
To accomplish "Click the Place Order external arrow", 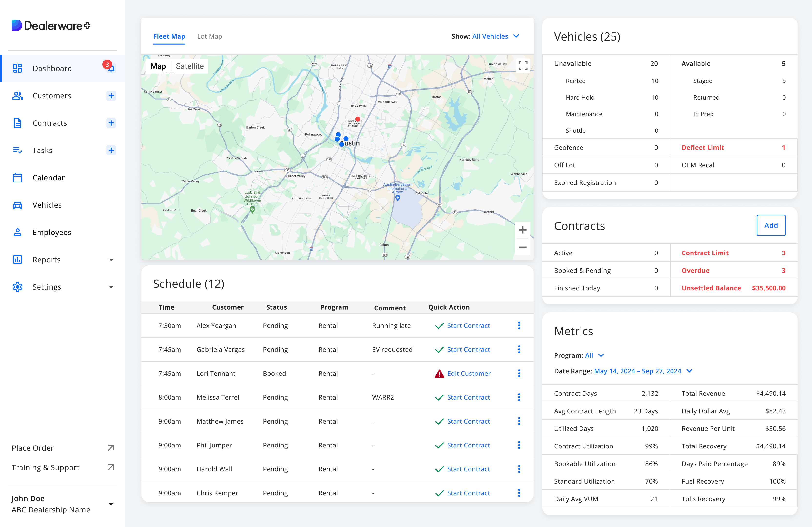I will pyautogui.click(x=111, y=448).
